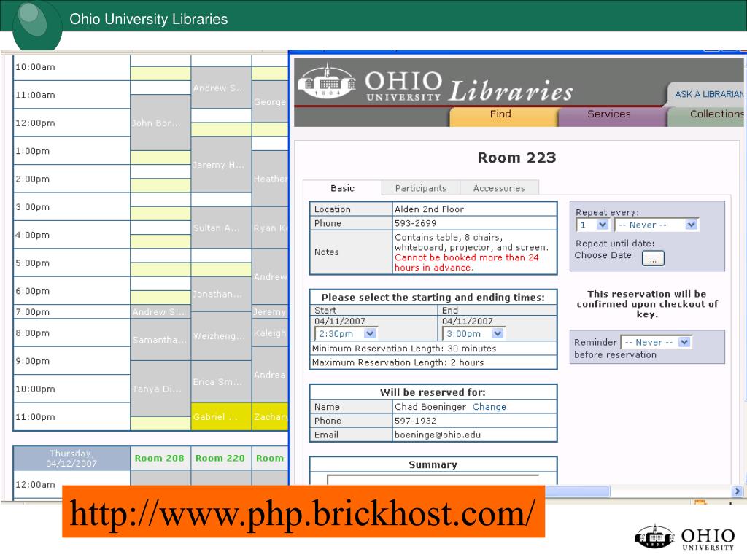Click the Room 208 column header link
Screen dimensions: 747x560
point(159,458)
